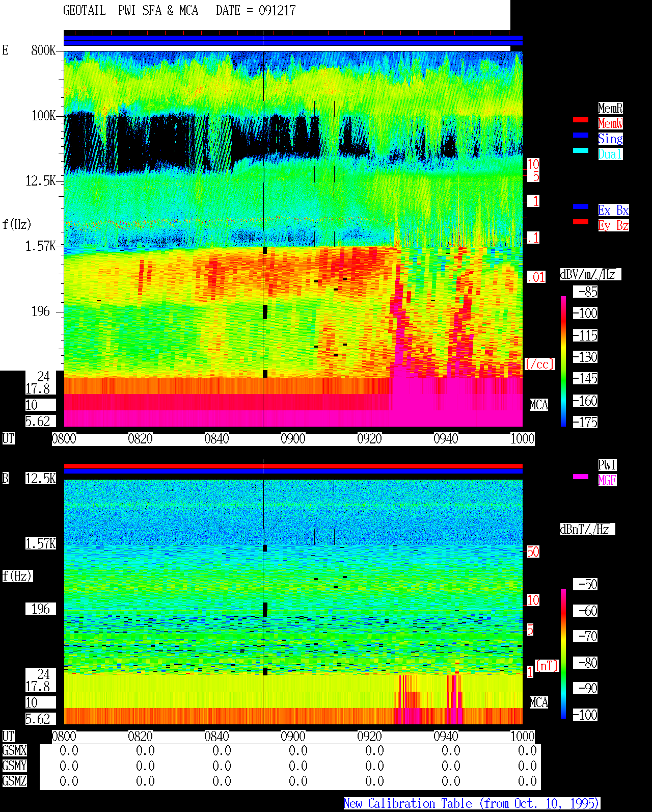Click the dBnT/√Hz color scale bar

[x=563, y=654]
